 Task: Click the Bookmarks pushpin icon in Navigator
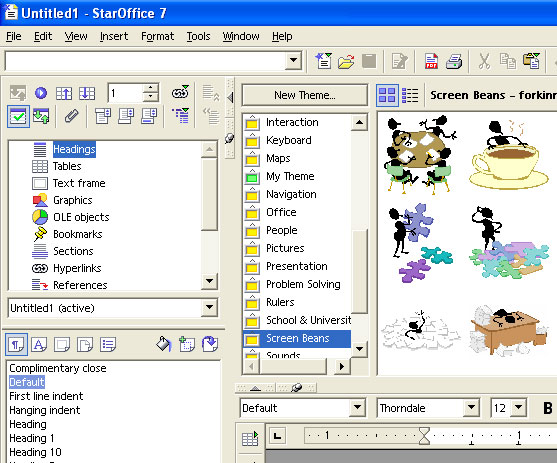pos(40,234)
